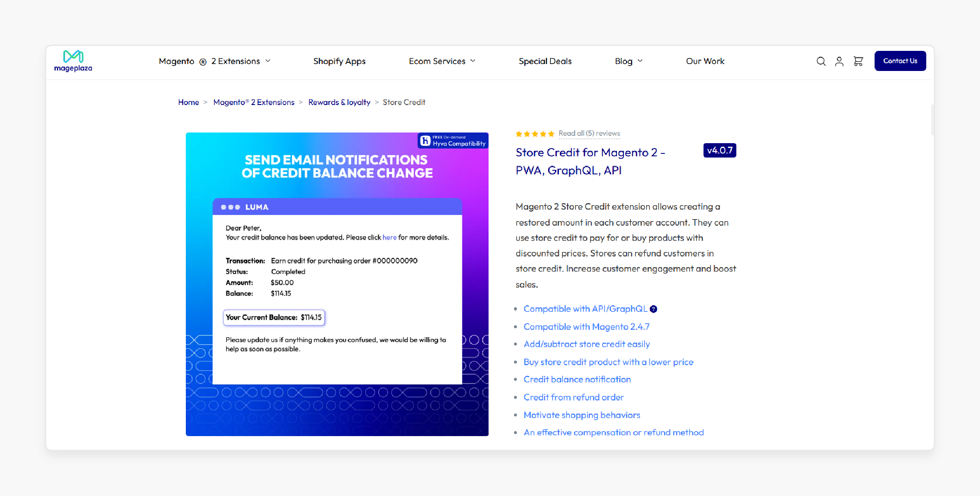Open Rewards & loyalty breadcrumb link
The image size is (980, 496).
coord(339,102)
